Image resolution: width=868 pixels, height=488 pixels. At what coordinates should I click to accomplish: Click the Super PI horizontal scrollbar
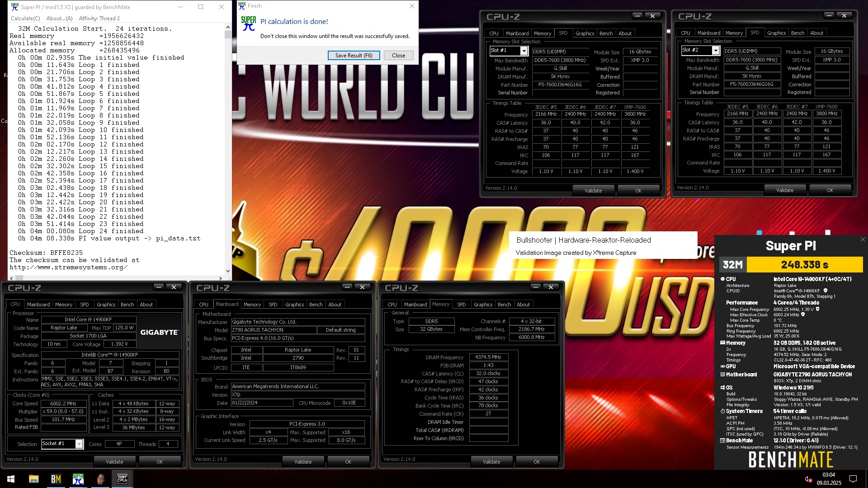click(x=116, y=278)
